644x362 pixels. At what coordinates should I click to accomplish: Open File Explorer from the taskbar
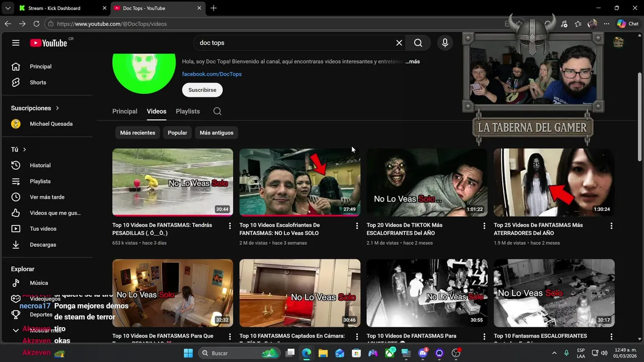coord(323,353)
